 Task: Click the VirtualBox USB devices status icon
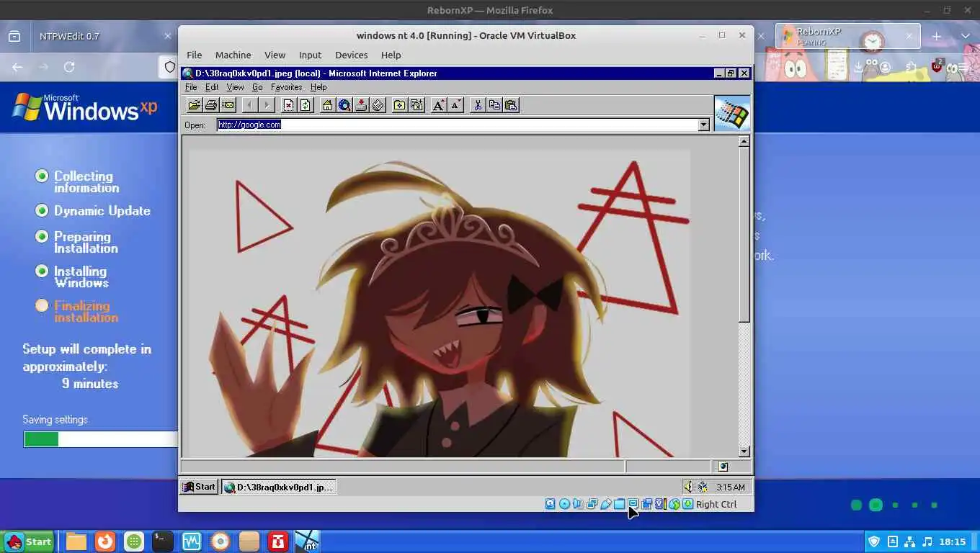pyautogui.click(x=605, y=504)
